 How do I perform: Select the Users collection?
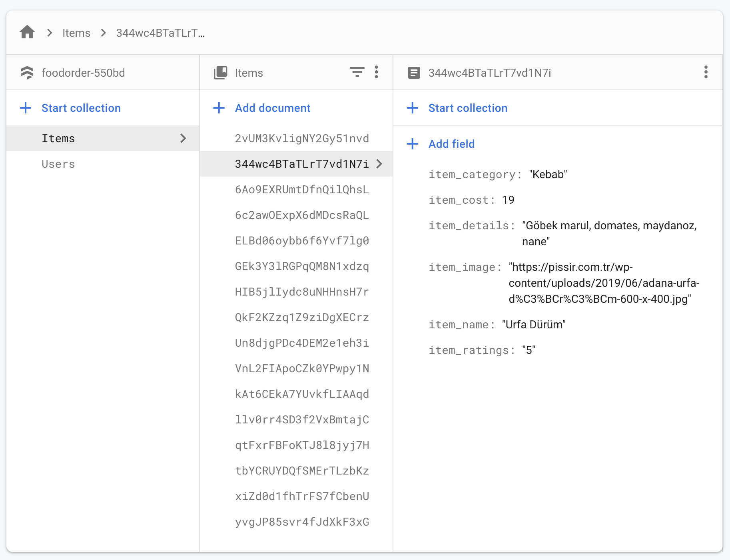(58, 164)
